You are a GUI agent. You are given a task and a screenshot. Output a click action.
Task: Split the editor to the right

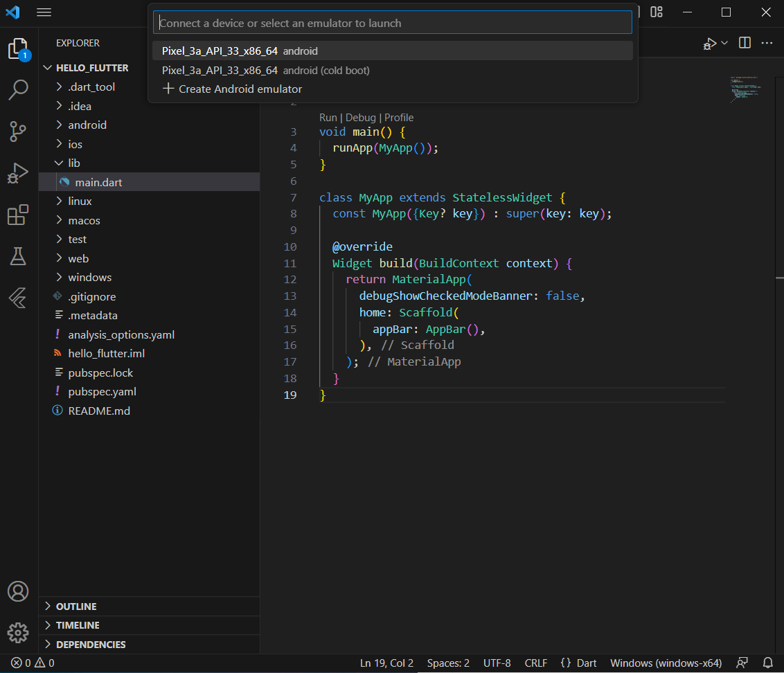pyautogui.click(x=745, y=43)
